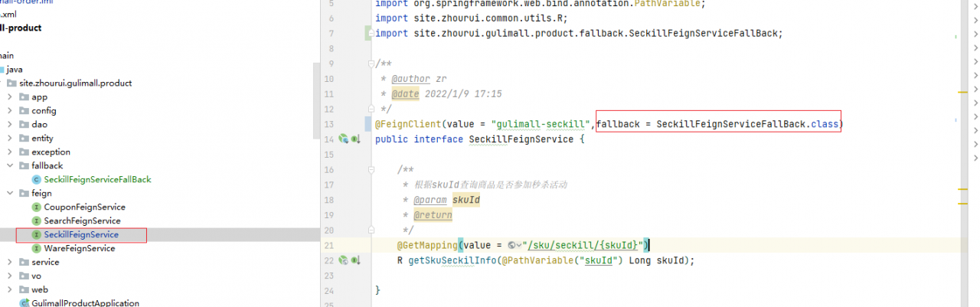Click the @author tag in the Javadoc

click(x=410, y=78)
